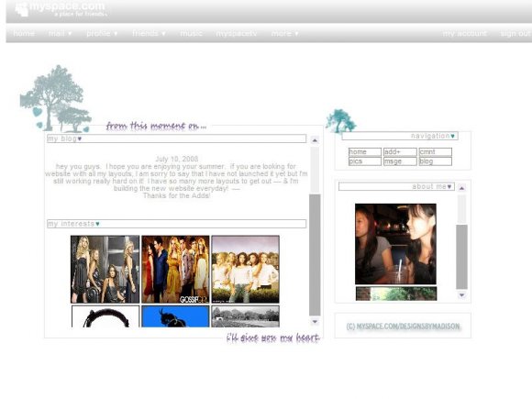The width and height of the screenshot is (532, 399).
Task: Click the July 10, 2008 blog date
Action: click(x=177, y=159)
